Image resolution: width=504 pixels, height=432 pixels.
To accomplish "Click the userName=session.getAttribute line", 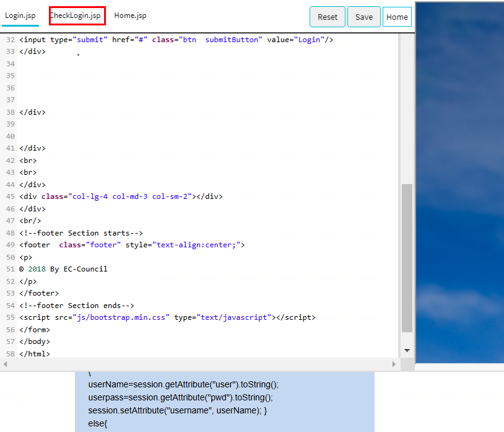I will [183, 385].
